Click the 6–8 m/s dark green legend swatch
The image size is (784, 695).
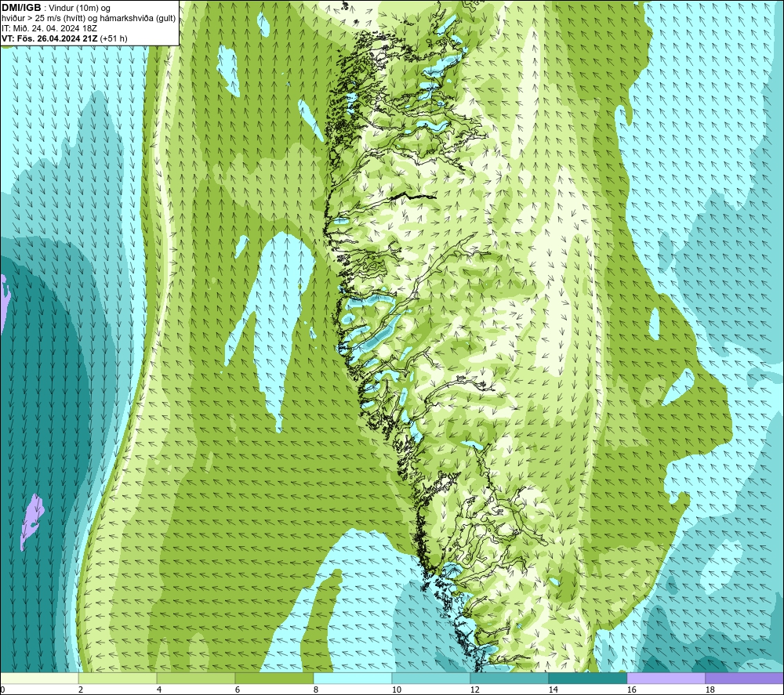coord(274,678)
